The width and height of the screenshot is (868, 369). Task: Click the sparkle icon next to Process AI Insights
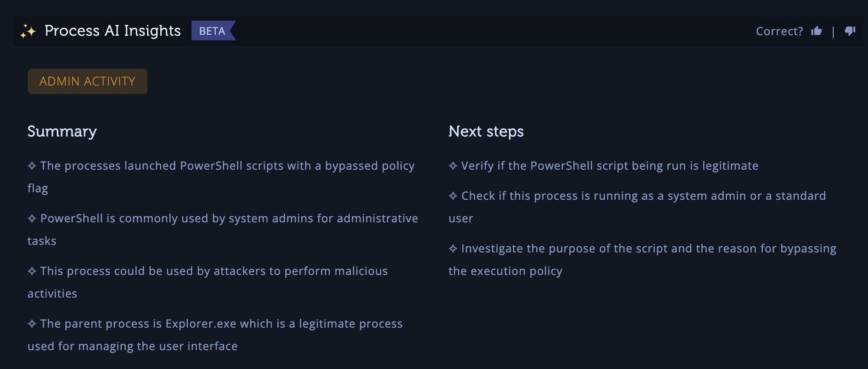click(x=27, y=31)
